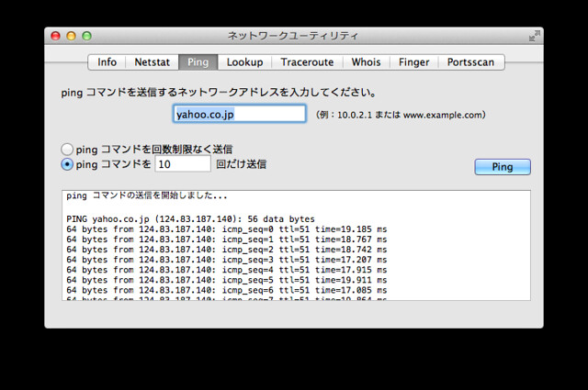Click the yellow minimize window button

pos(72,36)
